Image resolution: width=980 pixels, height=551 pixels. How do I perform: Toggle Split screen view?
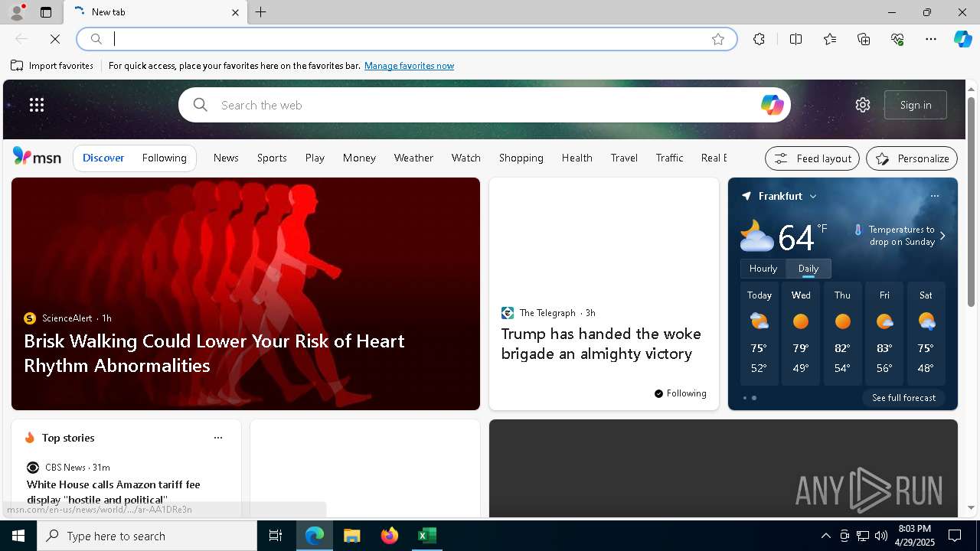coord(795,39)
